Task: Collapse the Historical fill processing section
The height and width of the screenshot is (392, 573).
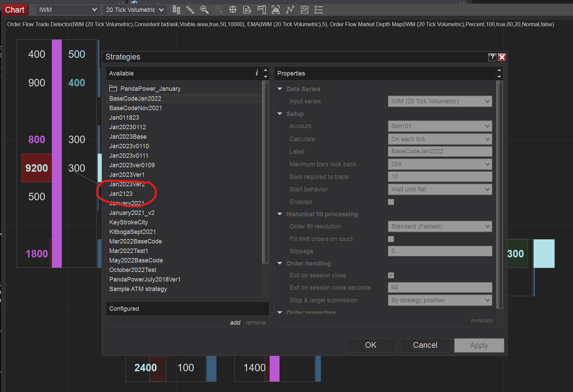Action: (x=280, y=214)
